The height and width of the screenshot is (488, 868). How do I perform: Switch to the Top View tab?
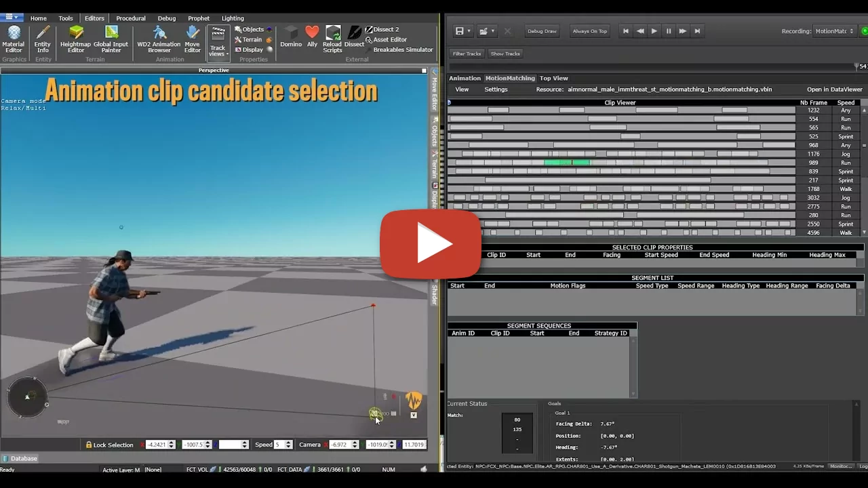tap(554, 79)
